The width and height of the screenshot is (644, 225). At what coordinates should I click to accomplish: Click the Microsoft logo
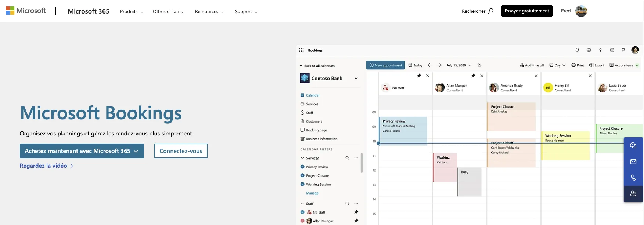pyautogui.click(x=26, y=11)
